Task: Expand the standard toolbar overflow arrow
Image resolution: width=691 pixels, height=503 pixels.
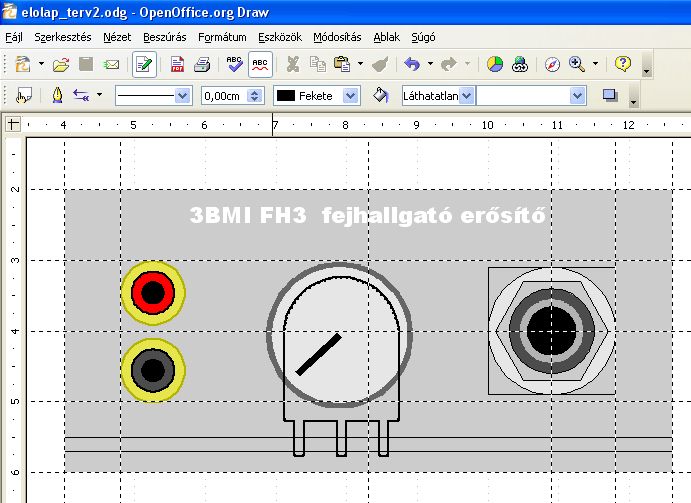Action: (646, 71)
